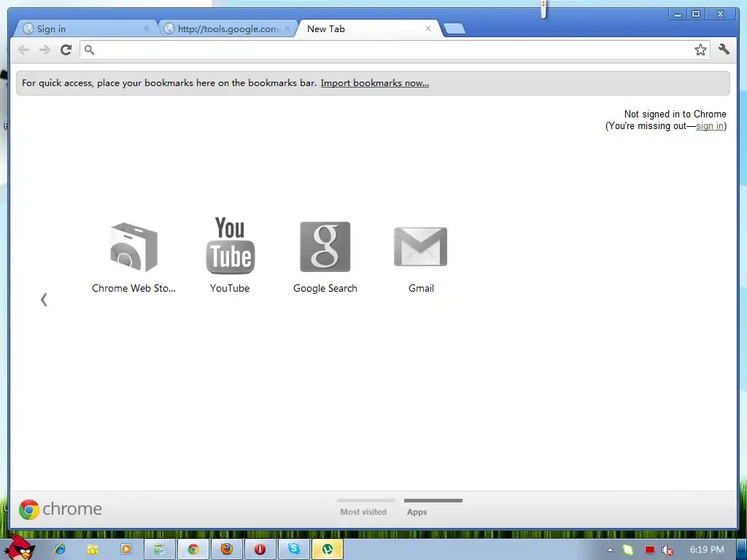Switch to the Sign in tab
Viewport: 747px width, 560px height.
[86, 29]
